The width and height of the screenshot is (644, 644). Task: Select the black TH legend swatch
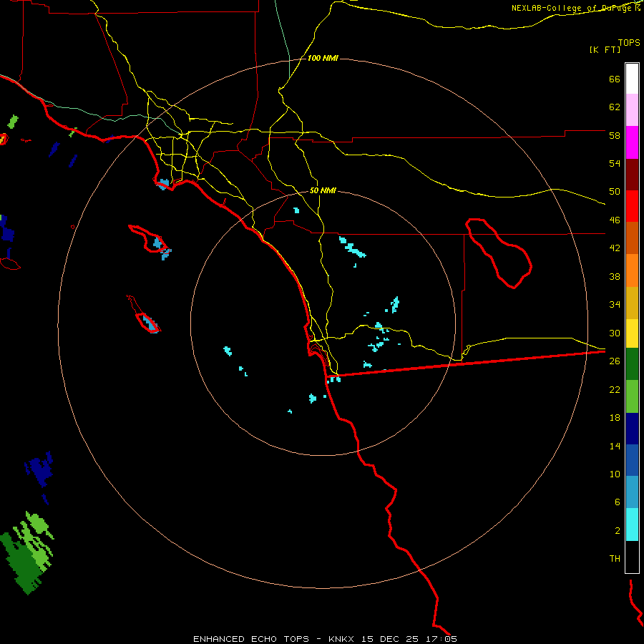632,557
